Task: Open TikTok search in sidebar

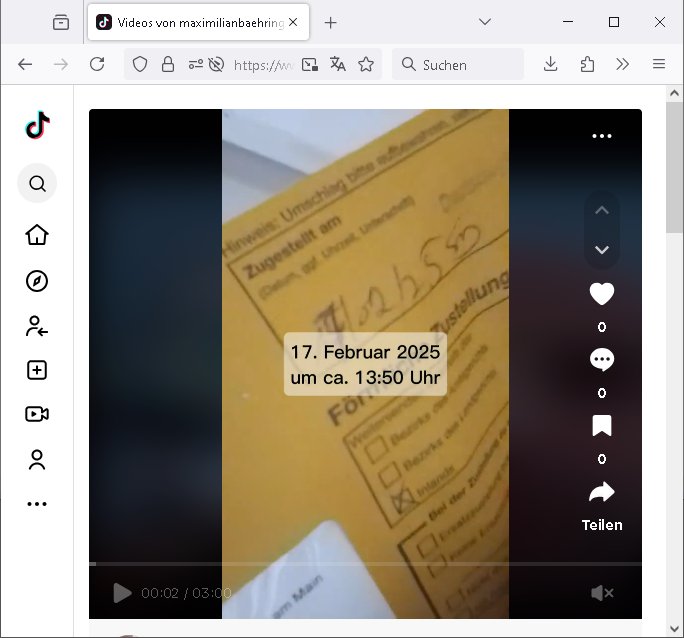Action: [37, 184]
